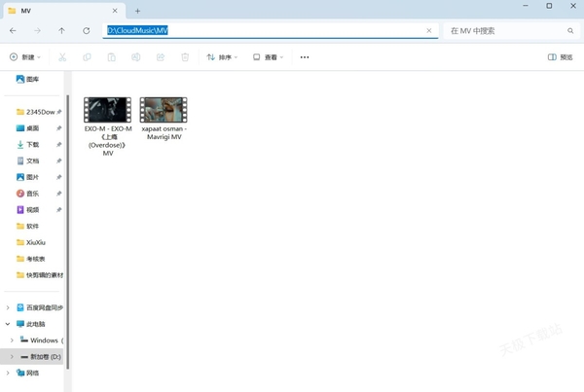Select 网络 network in sidebar
Image resolution: width=584 pixels, height=392 pixels.
pos(28,373)
